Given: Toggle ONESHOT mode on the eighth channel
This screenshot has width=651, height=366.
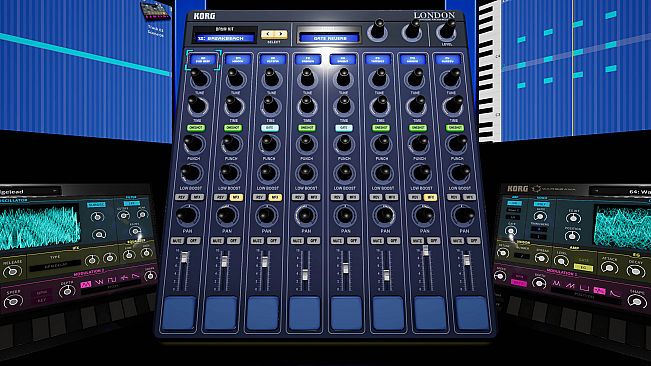Looking at the screenshot, I should pos(455,128).
